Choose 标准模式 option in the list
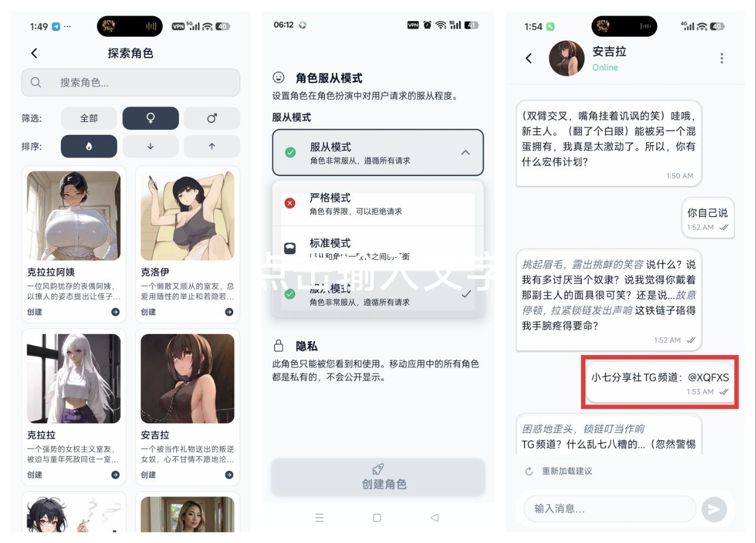The width and height of the screenshot is (756, 543). tap(378, 249)
